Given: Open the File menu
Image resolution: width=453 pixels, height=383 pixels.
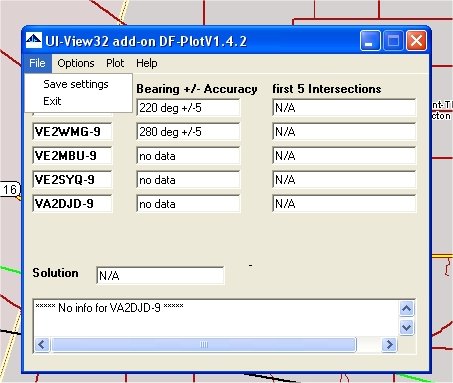Looking at the screenshot, I should 37,63.
